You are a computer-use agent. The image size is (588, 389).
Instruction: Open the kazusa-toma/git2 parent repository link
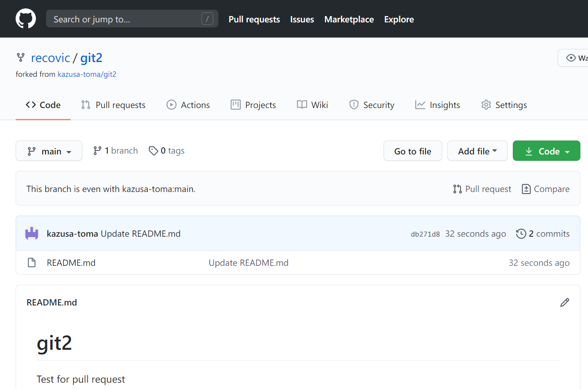[87, 74]
